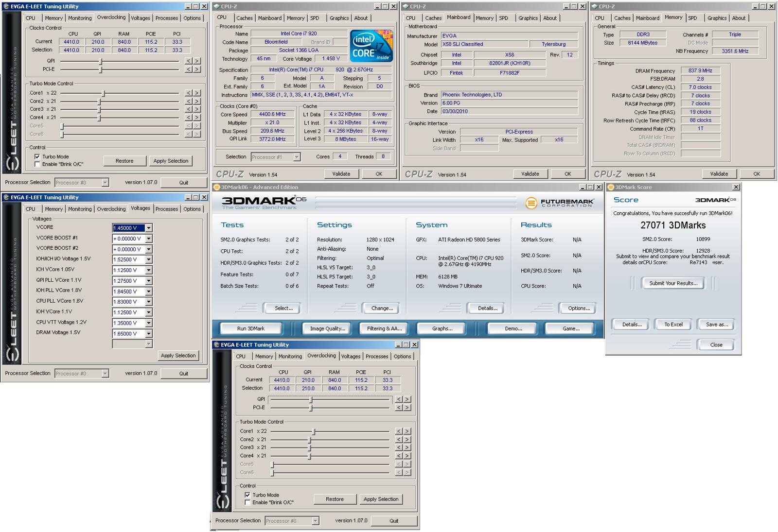Click QPI slider right arrow in top-left E-LEET
Screen dimensions: 778x532
click(197, 61)
